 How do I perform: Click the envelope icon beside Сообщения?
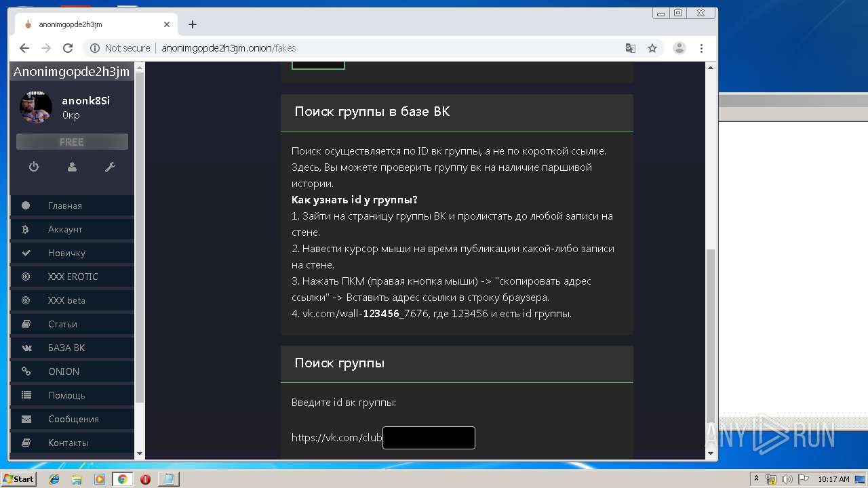click(x=26, y=419)
